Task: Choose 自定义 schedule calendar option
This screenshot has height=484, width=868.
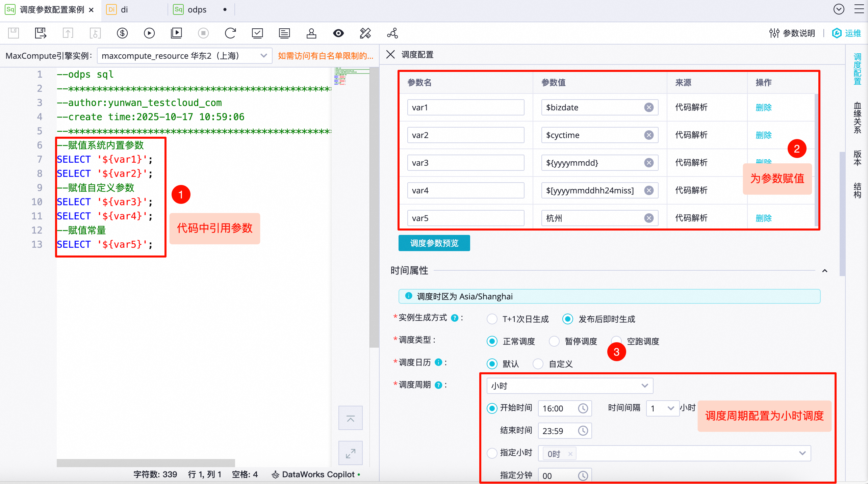Action: pos(538,364)
